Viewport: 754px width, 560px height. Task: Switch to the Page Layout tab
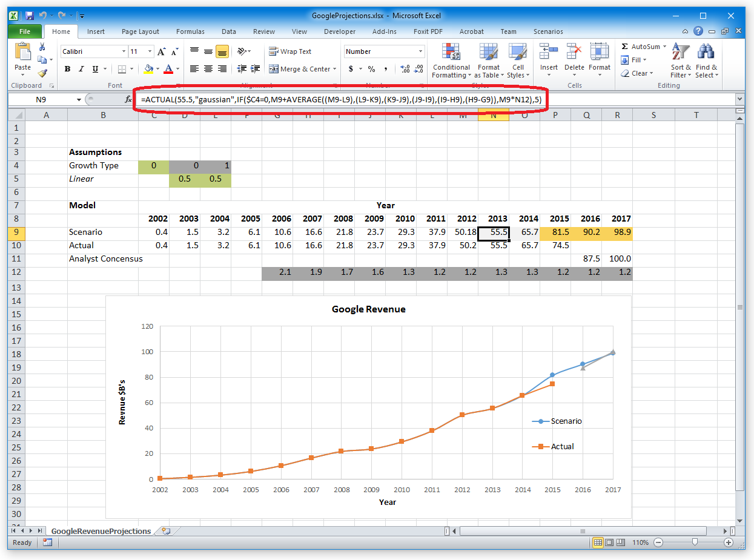tap(141, 31)
